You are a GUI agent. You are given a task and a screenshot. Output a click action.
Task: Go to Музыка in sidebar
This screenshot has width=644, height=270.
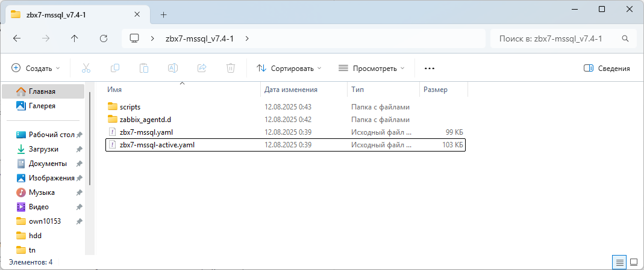pyautogui.click(x=43, y=192)
